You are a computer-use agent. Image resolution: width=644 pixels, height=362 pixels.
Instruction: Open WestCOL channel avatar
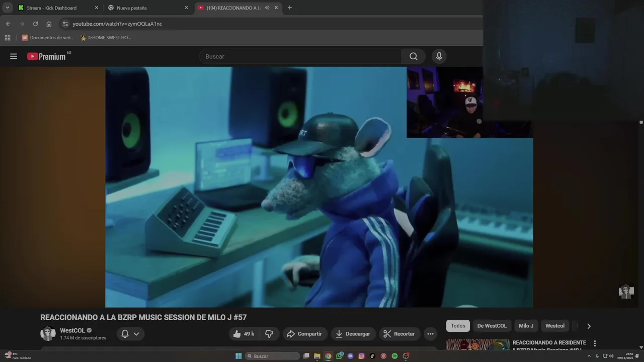[x=48, y=333]
